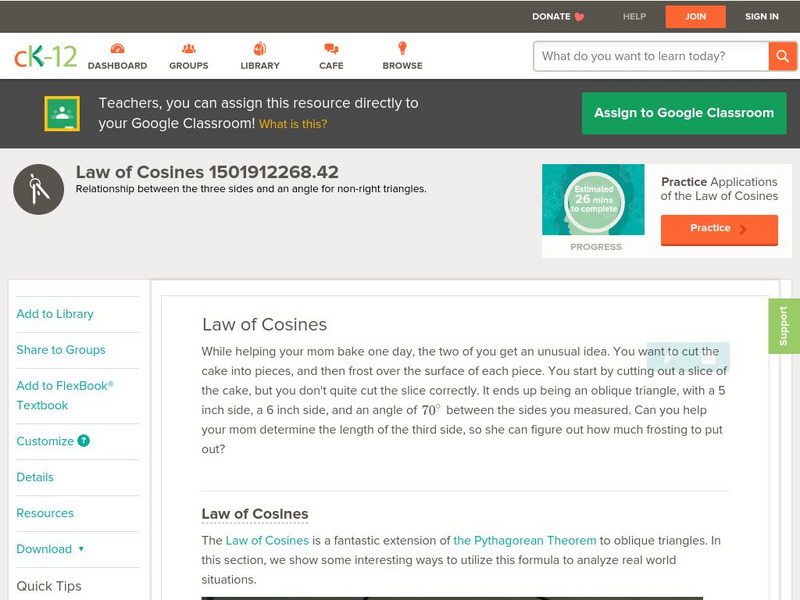The width and height of the screenshot is (800, 600).
Task: Click the Add to Library link
Action: point(55,313)
